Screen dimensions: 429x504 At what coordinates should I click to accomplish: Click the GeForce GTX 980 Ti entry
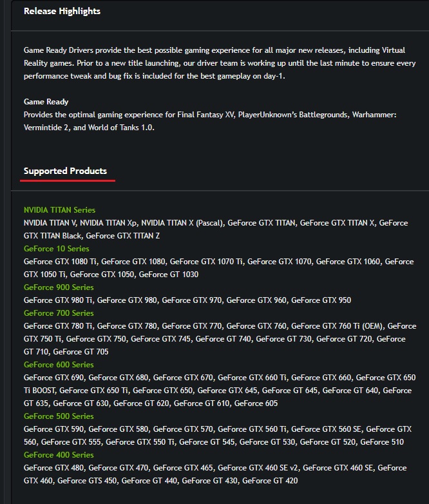click(58, 300)
